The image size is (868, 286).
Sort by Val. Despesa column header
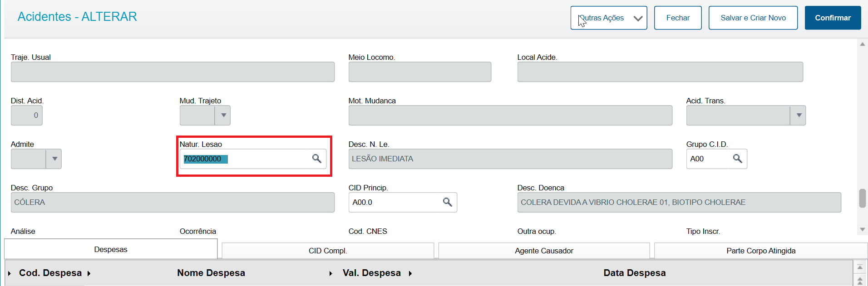point(372,273)
